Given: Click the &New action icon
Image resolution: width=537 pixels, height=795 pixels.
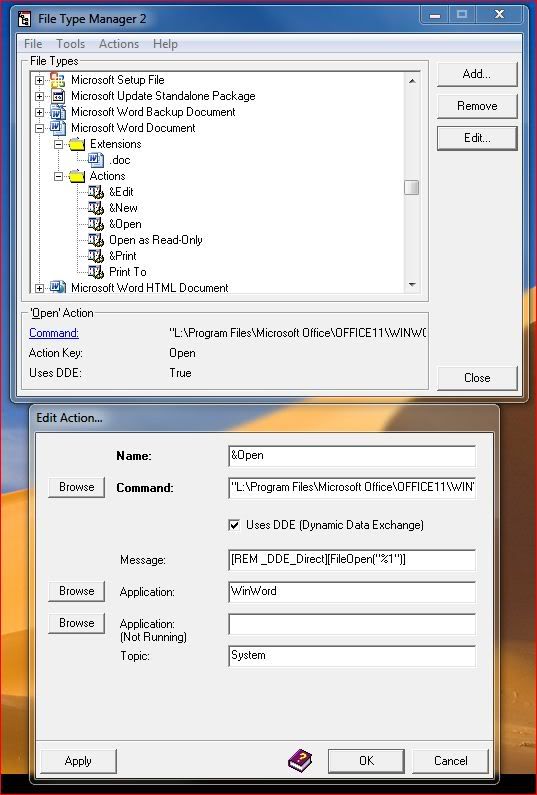Looking at the screenshot, I should point(96,208).
